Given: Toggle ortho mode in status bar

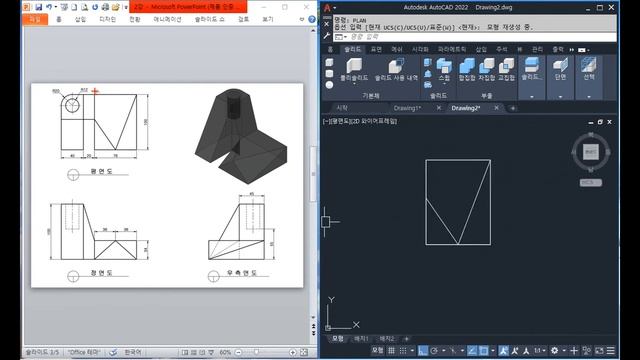Looking at the screenshot, I should (x=423, y=351).
